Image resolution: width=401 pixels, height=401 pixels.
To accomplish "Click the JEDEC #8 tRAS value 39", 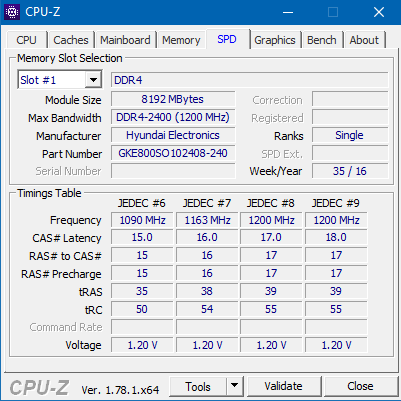I will pos(271,291).
